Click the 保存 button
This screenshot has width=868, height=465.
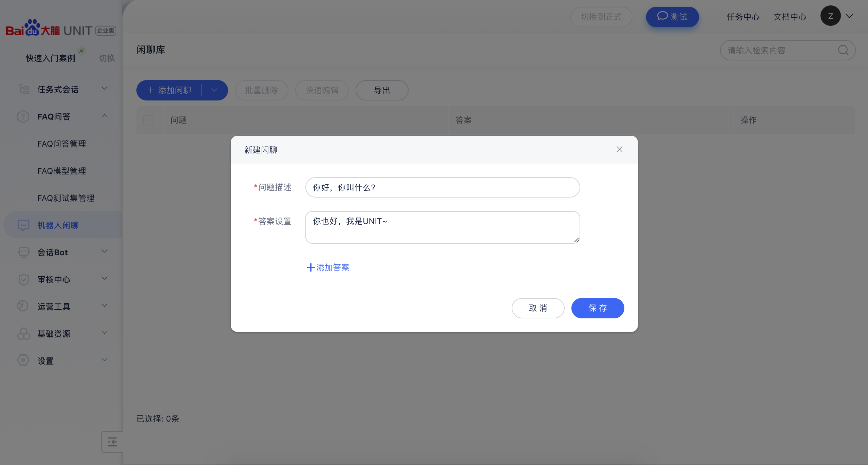pyautogui.click(x=598, y=308)
